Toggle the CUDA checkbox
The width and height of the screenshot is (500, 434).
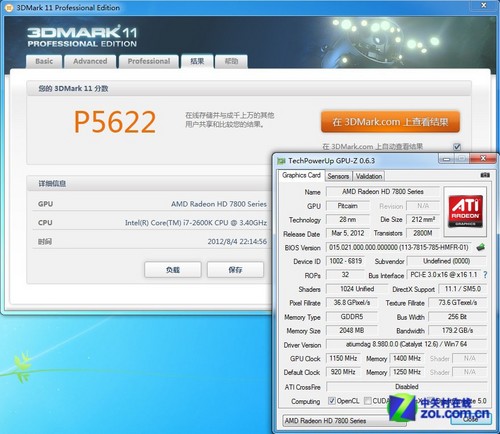click(368, 401)
